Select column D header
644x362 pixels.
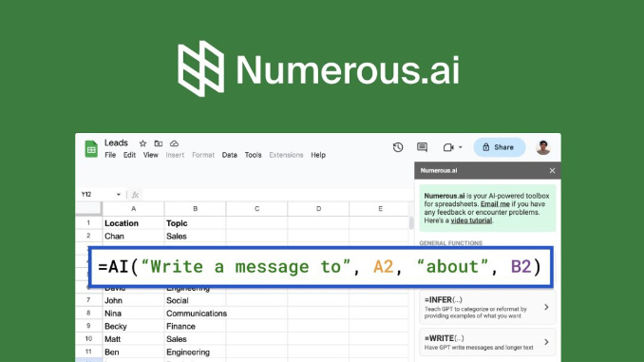coord(318,209)
